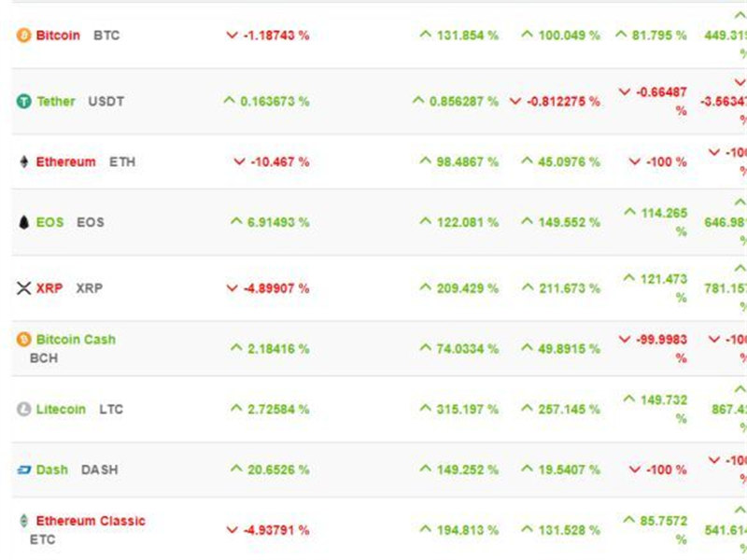Open the Litecoin coin link
The image size is (747, 560).
click(x=61, y=409)
